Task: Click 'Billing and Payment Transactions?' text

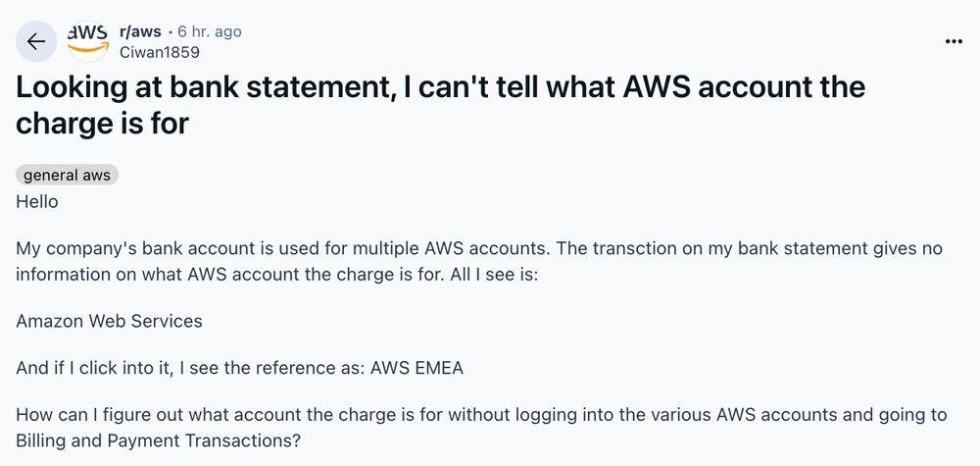Action: point(158,440)
